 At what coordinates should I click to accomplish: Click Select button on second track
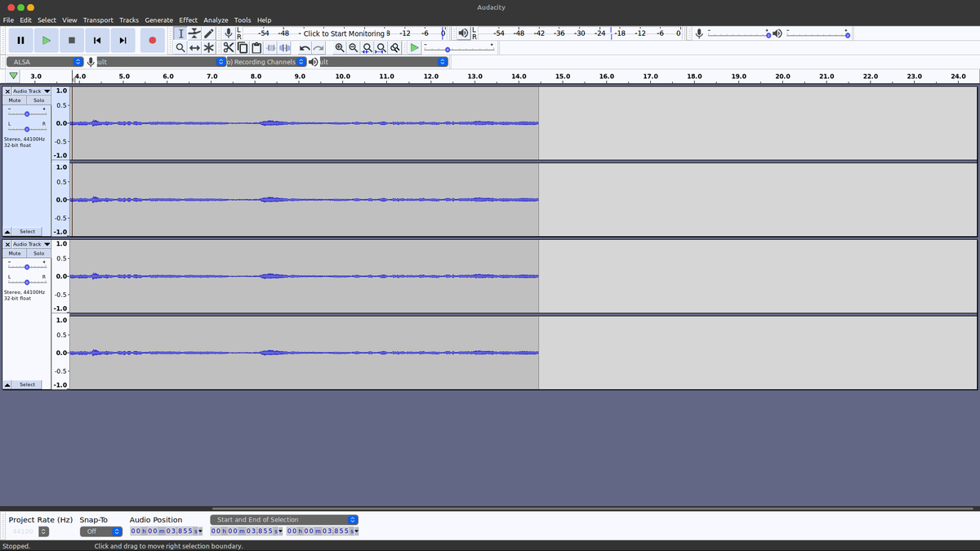coord(28,384)
